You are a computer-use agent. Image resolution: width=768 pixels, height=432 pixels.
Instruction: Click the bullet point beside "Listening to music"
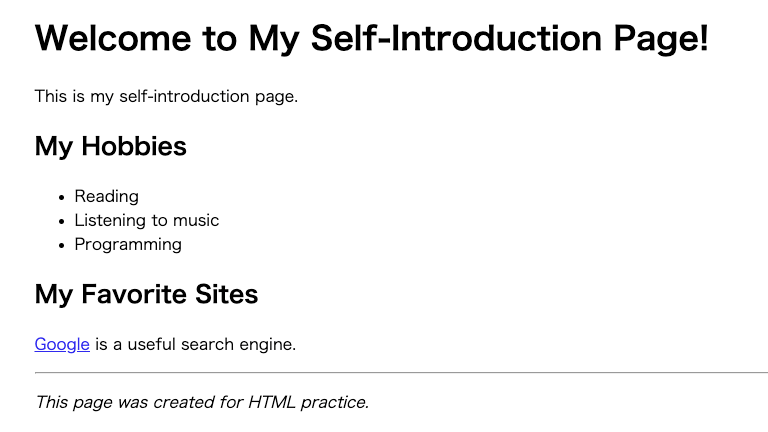62,221
